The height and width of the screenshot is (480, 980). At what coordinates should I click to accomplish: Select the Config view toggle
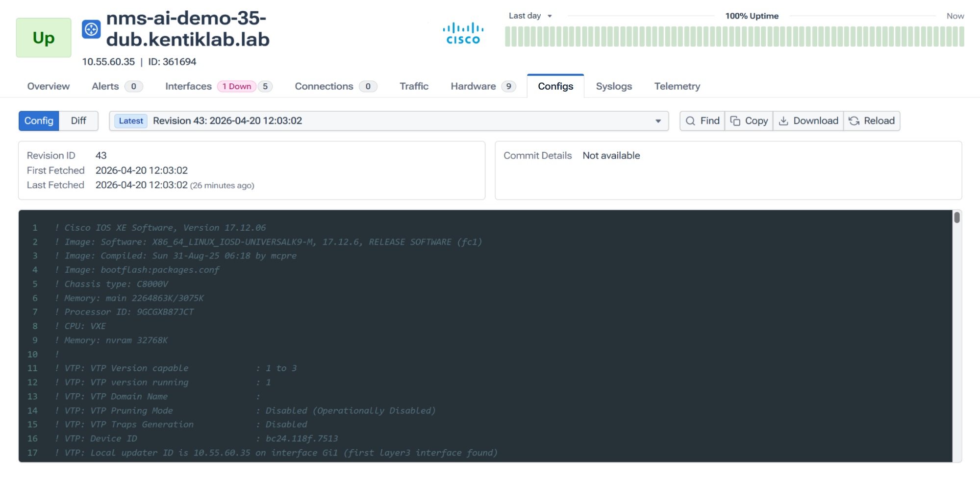point(39,120)
